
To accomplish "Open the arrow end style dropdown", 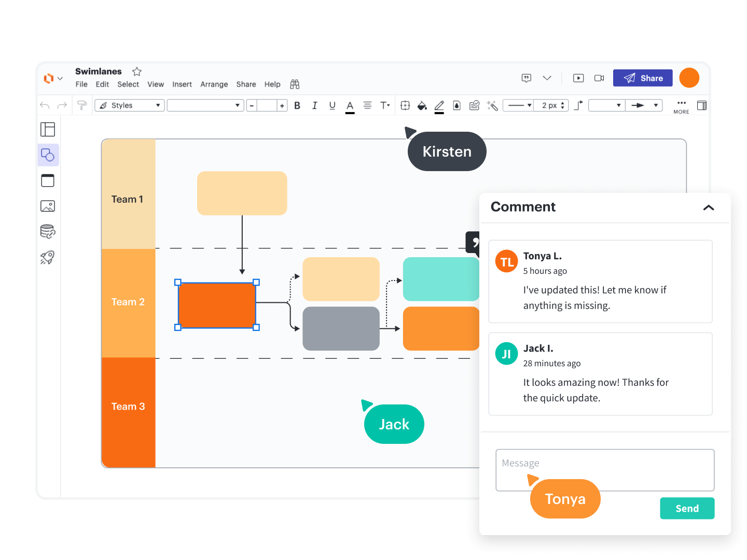I will coord(644,105).
